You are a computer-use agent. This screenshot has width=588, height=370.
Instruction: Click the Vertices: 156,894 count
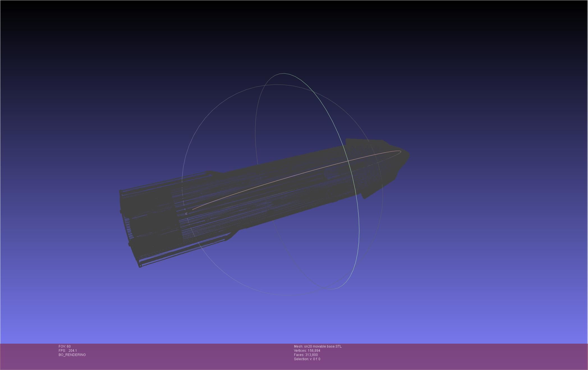[307, 351]
